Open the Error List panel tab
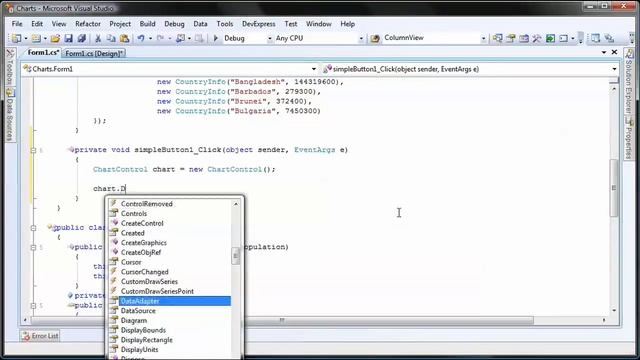 [x=40, y=336]
